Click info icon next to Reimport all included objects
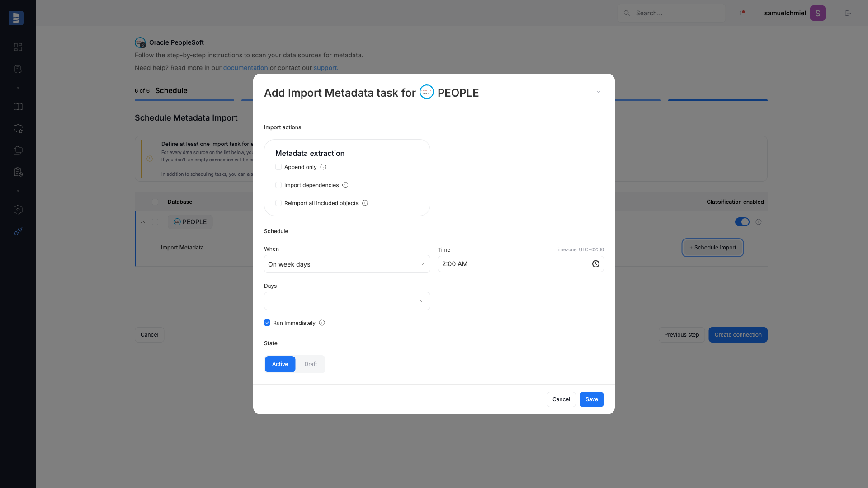 click(x=365, y=203)
